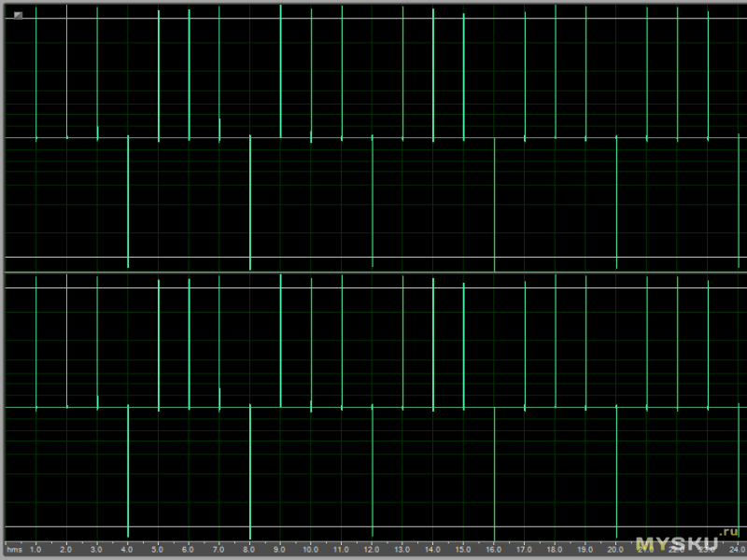Click the 18.0 time ruler label
Image resolution: width=747 pixels, height=560 pixels.
coord(555,548)
